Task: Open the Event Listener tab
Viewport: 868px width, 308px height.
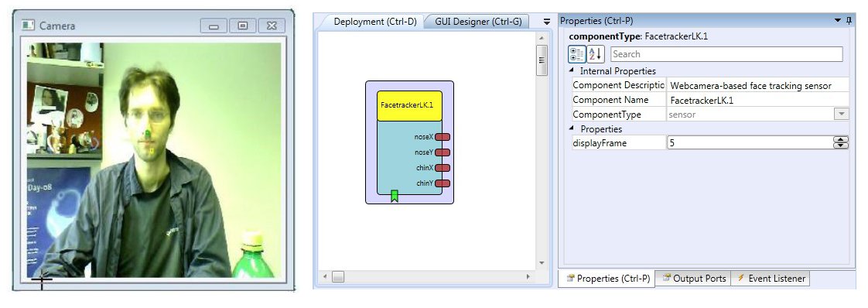Action: 771,279
